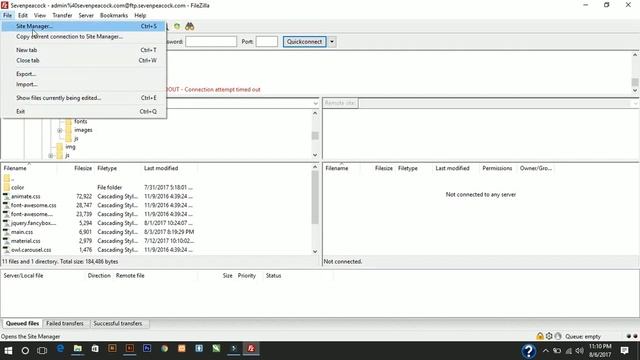640x360 pixels.
Task: Choose Import... from the File menu
Action: [x=84, y=84]
